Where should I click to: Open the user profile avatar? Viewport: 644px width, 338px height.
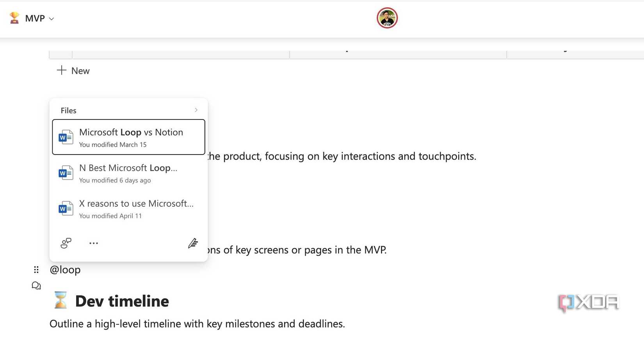(x=387, y=18)
